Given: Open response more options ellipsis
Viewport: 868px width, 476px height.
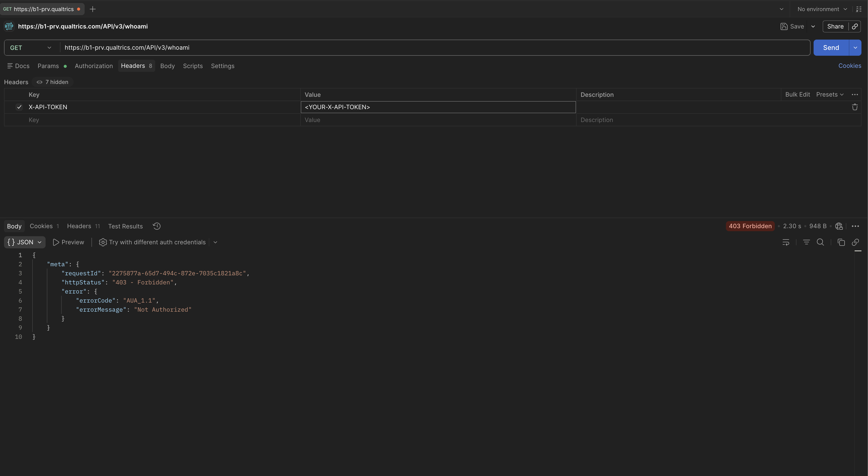Looking at the screenshot, I should [855, 226].
